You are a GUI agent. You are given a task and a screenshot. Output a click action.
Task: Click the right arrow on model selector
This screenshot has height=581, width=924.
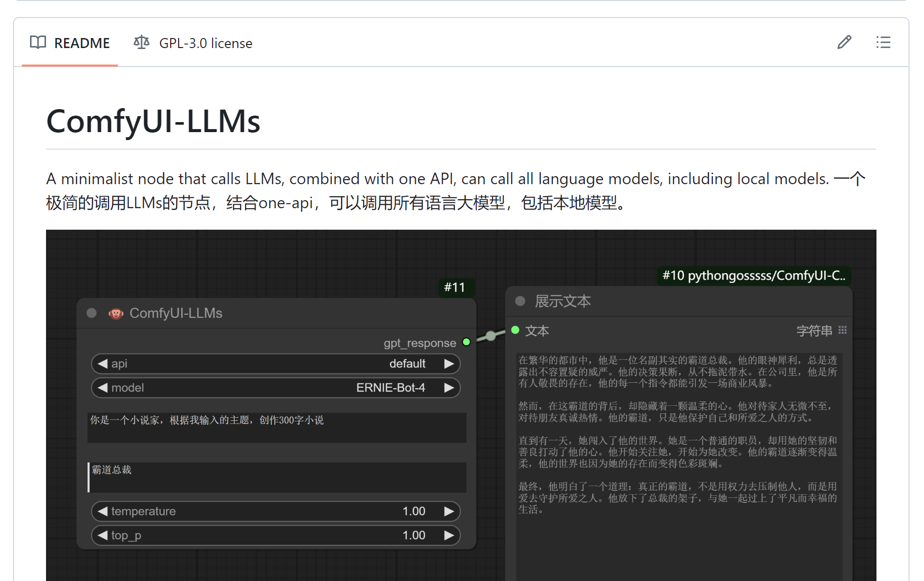pyautogui.click(x=449, y=388)
